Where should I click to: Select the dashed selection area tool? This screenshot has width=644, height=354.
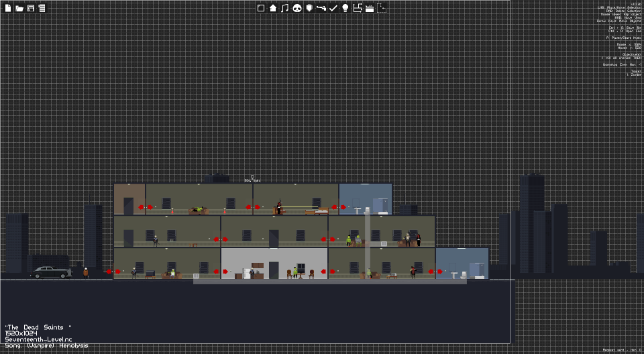382,8
